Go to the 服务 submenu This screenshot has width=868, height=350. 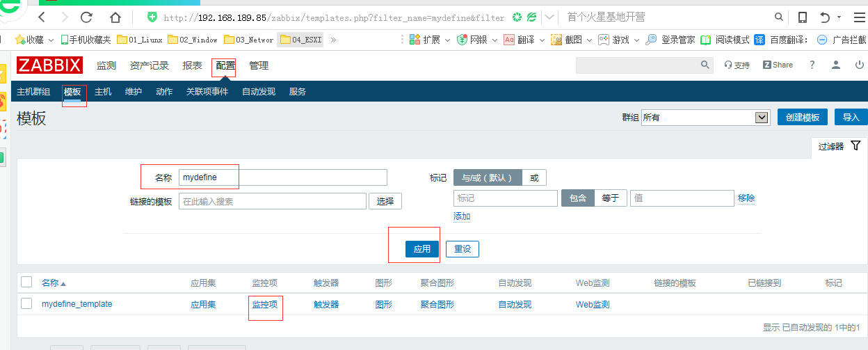click(x=298, y=92)
